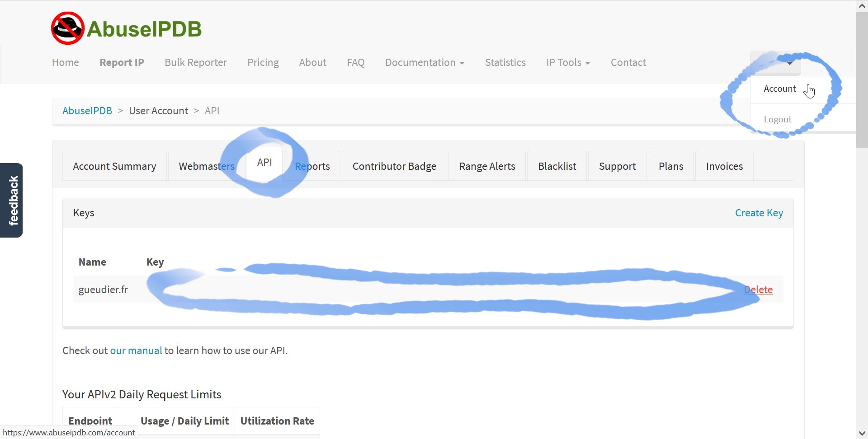Expand the Documentation dropdown menu
Screen dimensions: 868x439
[x=425, y=62]
